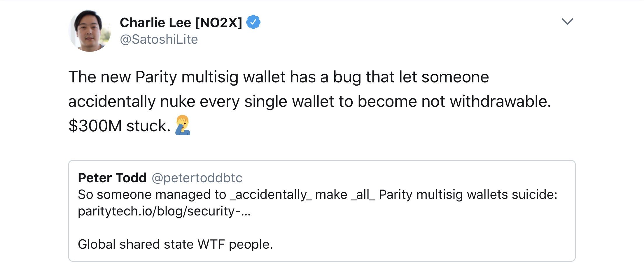Click the "Global shared state WTF people." line

click(x=175, y=244)
